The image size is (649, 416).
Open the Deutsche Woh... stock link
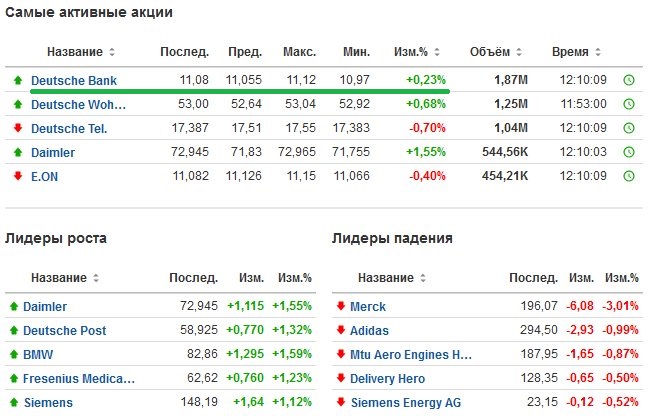point(78,104)
